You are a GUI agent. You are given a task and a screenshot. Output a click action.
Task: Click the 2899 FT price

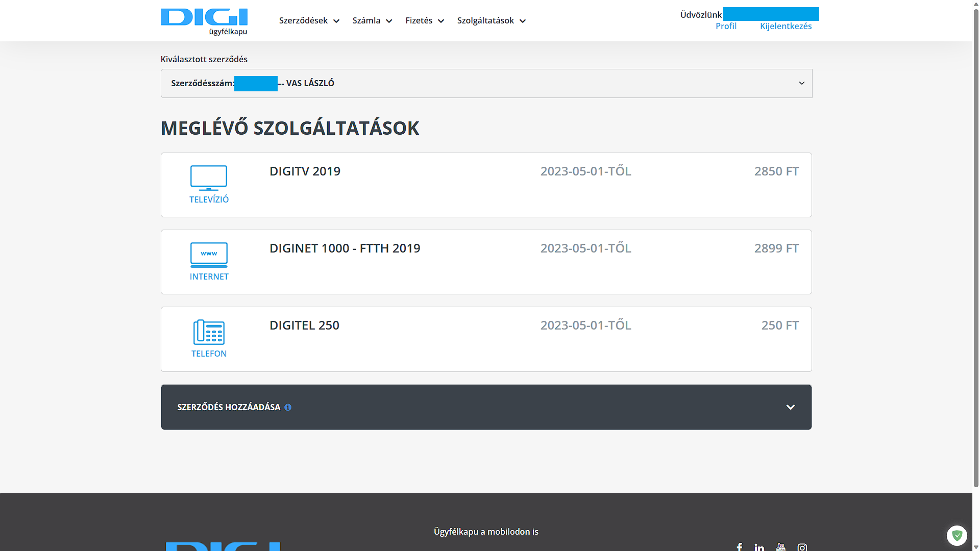click(776, 248)
